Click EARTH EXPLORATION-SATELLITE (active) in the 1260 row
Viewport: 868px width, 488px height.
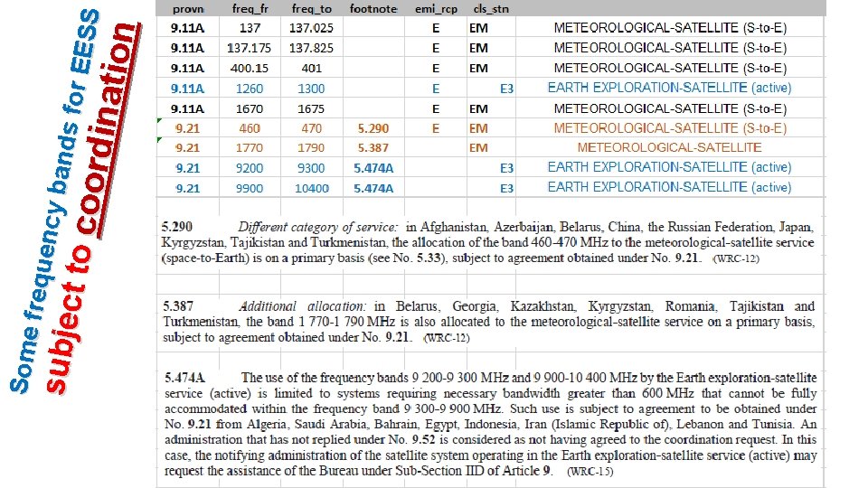669,88
